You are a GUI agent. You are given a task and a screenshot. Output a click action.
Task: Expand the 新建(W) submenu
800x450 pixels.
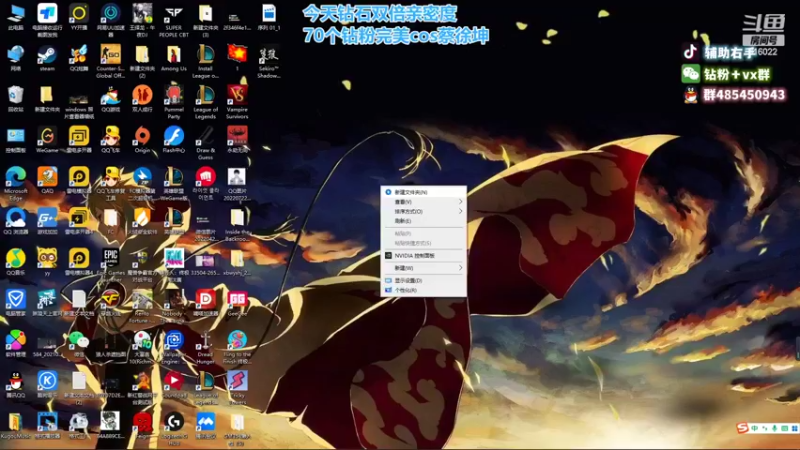423,268
